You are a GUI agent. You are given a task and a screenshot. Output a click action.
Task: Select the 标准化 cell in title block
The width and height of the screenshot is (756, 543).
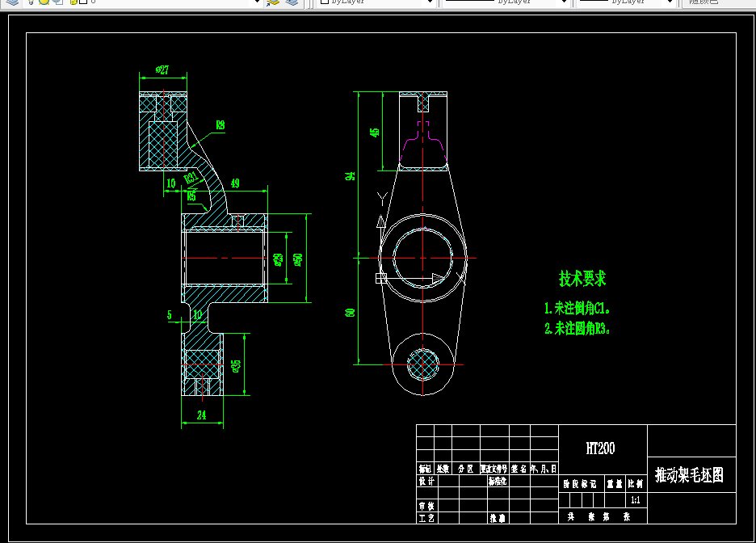pyautogui.click(x=497, y=481)
